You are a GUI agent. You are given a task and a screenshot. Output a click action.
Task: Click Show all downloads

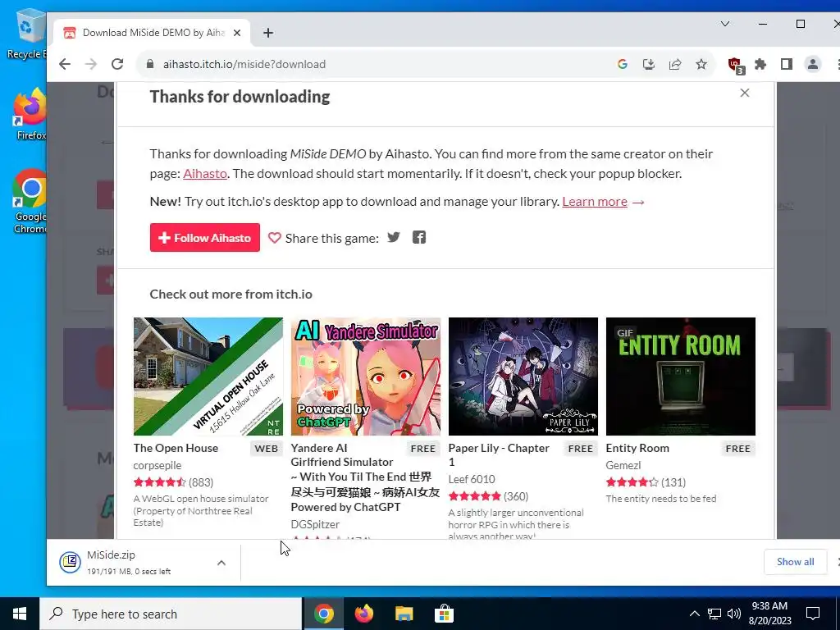[795, 561]
